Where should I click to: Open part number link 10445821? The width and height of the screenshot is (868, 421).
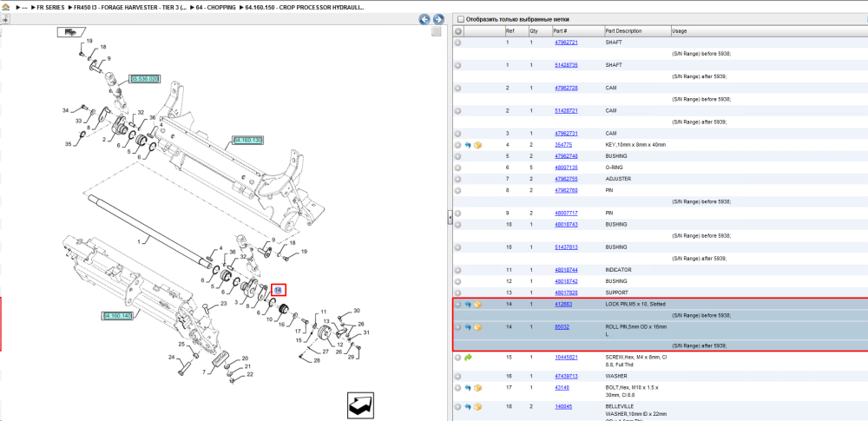(566, 358)
